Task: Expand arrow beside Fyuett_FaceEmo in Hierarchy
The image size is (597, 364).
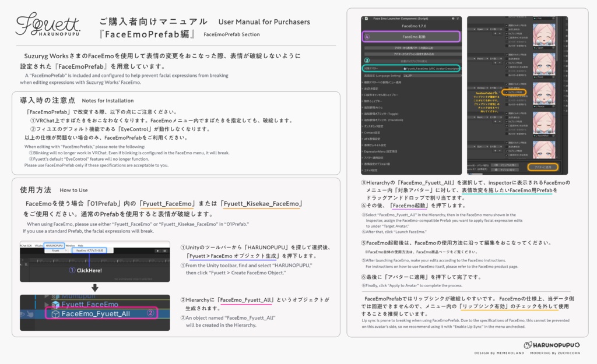Action: [47, 305]
